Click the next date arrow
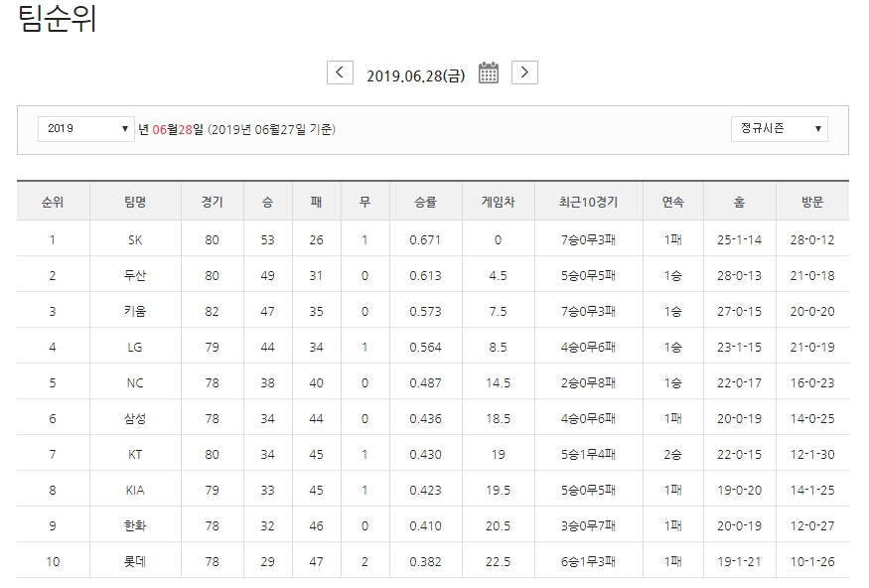Screen dimensions: 869x588 click(x=523, y=72)
